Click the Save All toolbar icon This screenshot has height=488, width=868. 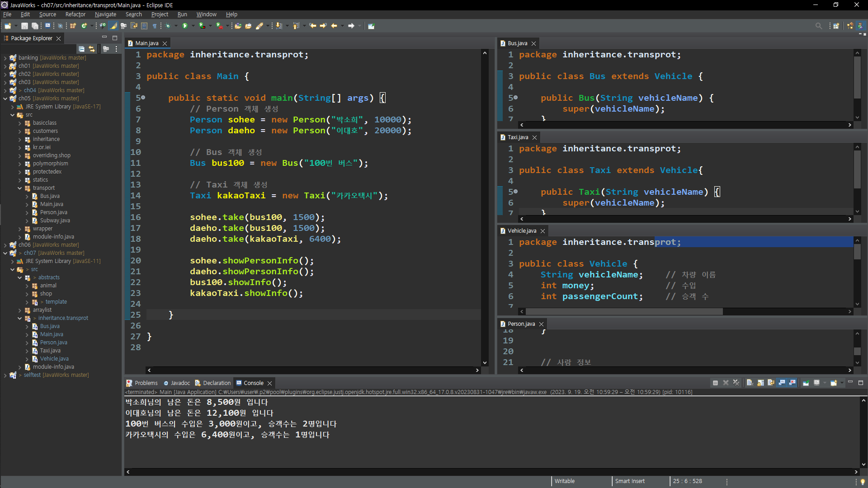(35, 26)
